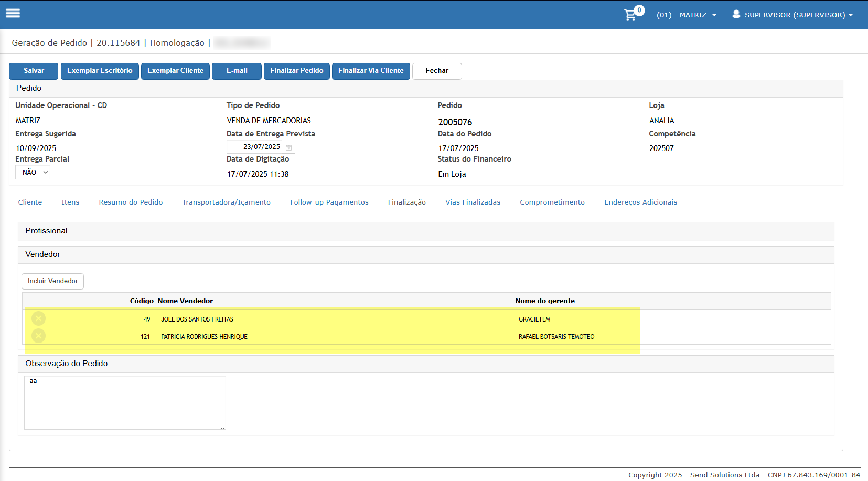
Task: Click vendor code 121
Action: click(x=145, y=337)
